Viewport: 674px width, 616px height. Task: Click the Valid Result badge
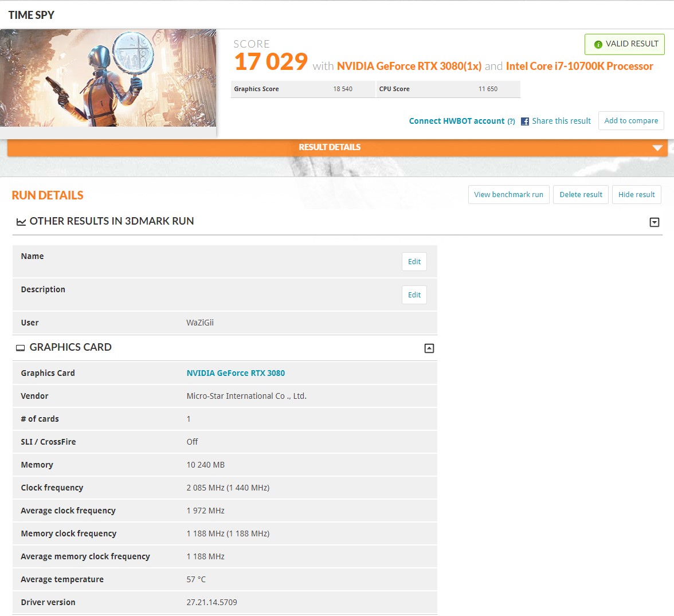[x=625, y=44]
